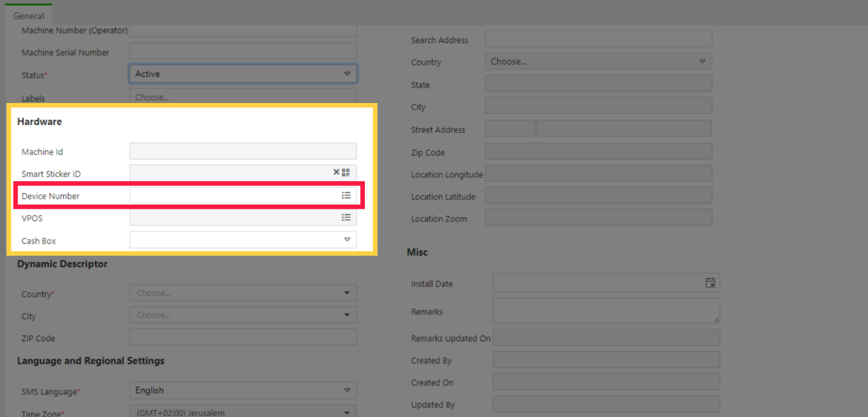Open the Device Number list icon
The height and width of the screenshot is (417, 868).
(x=346, y=195)
